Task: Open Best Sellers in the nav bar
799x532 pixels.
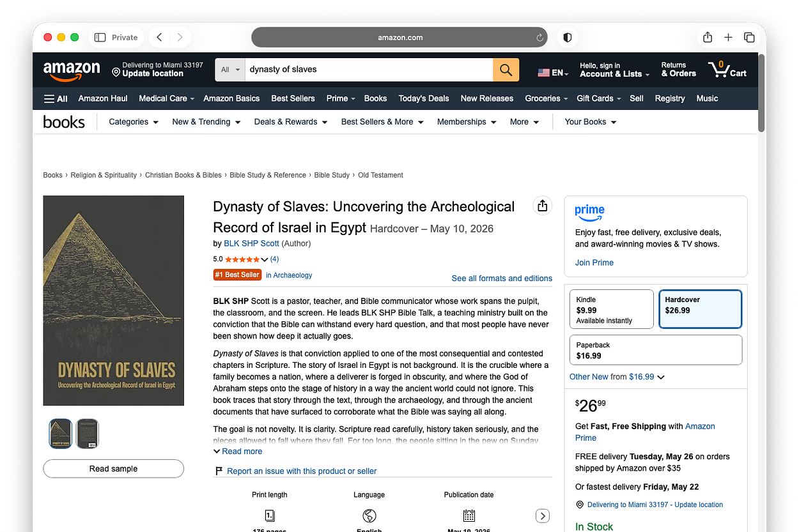Action: (293, 98)
